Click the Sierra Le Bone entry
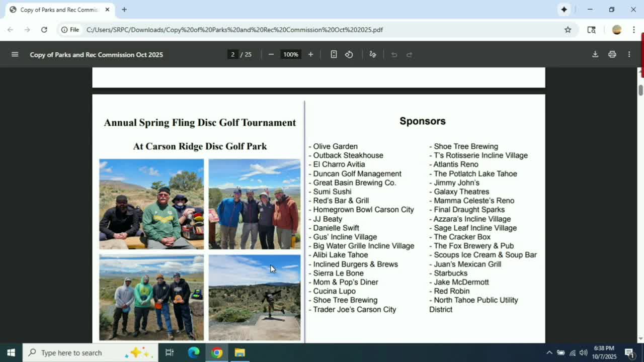The width and height of the screenshot is (644, 362). [x=336, y=273]
